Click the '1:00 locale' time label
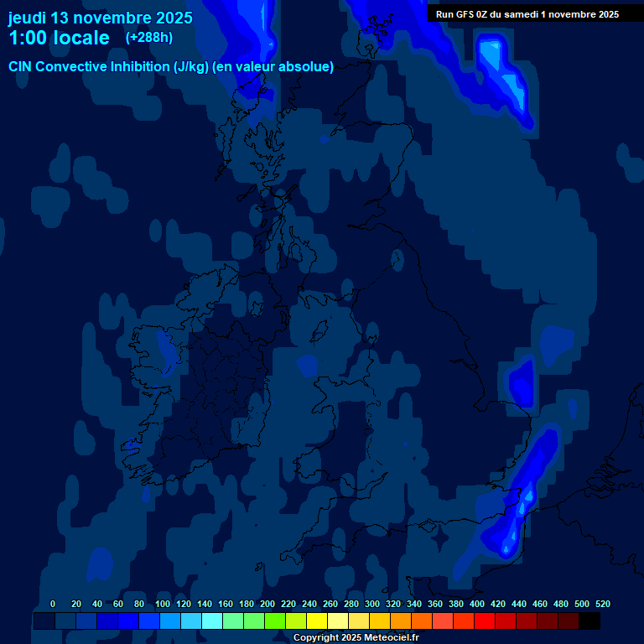Image resolution: width=644 pixels, height=644 pixels. click(60, 38)
